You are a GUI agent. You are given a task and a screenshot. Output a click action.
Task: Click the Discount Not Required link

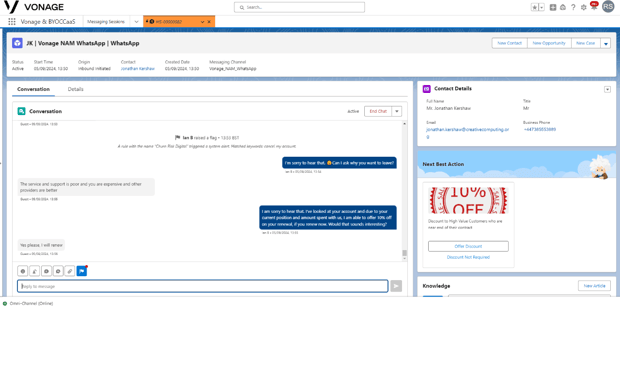[x=468, y=257]
